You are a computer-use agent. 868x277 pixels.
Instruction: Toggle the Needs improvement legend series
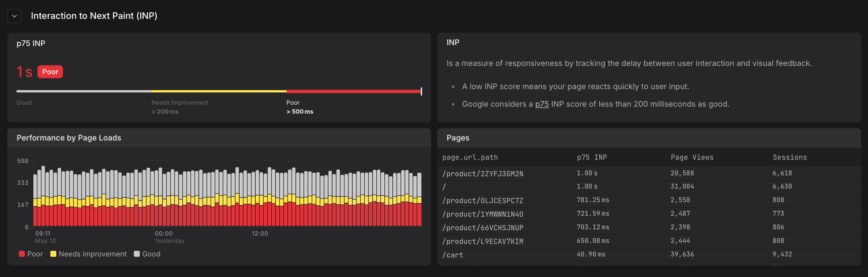(x=88, y=254)
